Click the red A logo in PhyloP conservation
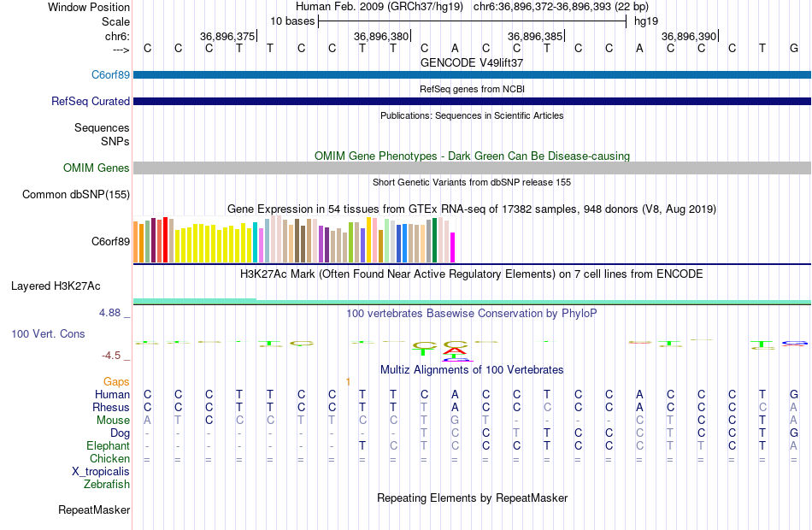This screenshot has width=812, height=530. click(x=456, y=352)
